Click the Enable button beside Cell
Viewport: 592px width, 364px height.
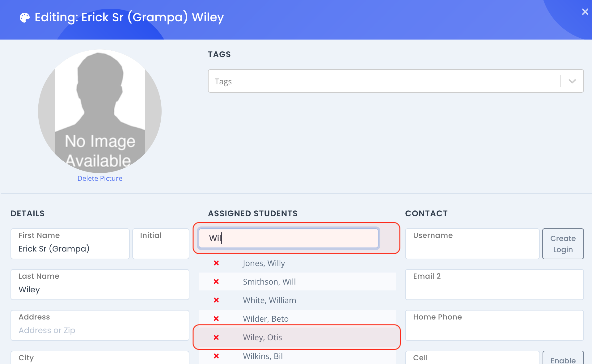click(563, 358)
